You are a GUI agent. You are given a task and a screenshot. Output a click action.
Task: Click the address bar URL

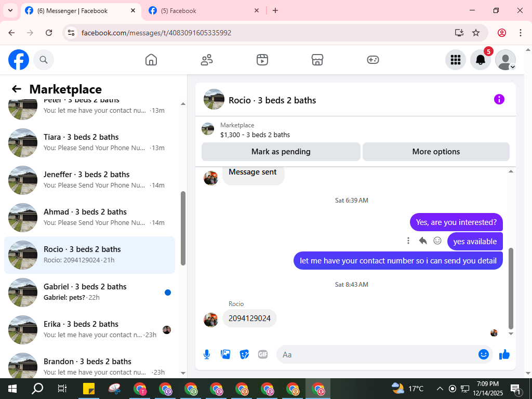coord(156,33)
